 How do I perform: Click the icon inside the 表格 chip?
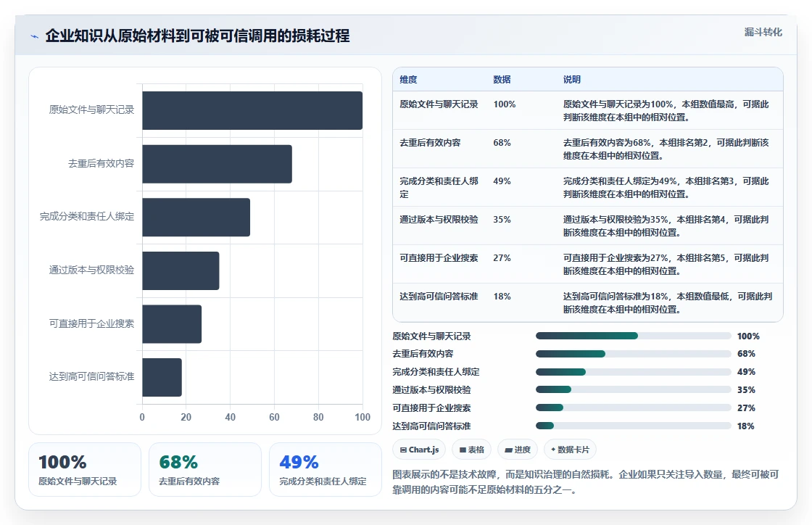[x=463, y=450]
